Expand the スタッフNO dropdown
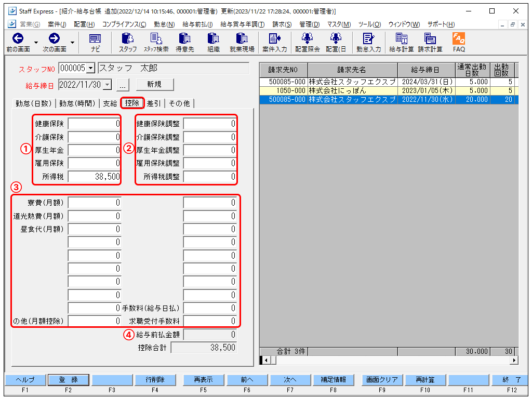532x399 pixels. click(91, 68)
